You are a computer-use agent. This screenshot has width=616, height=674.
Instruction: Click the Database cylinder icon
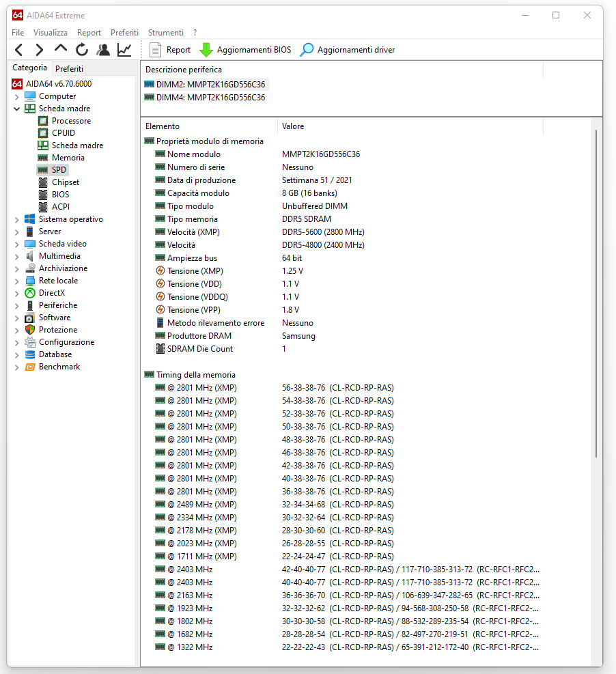pos(30,354)
